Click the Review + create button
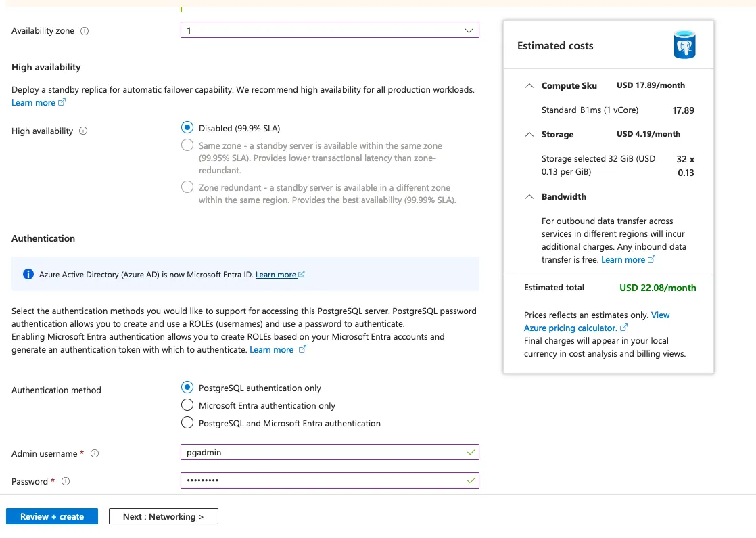Image resolution: width=756 pixels, height=538 pixels. [x=52, y=516]
